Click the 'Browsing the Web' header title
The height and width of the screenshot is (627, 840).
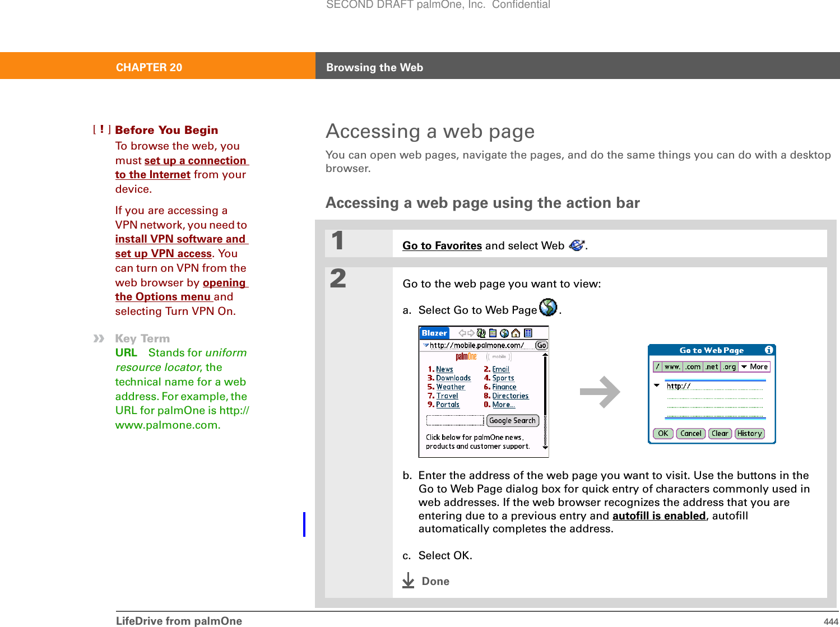(375, 67)
